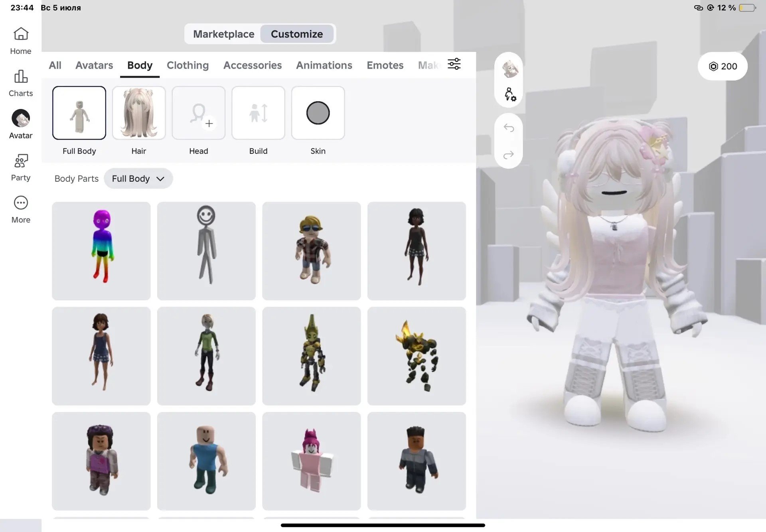Equip the green shirt zombie body
Viewport: 766px width, 532px height.
206,356
